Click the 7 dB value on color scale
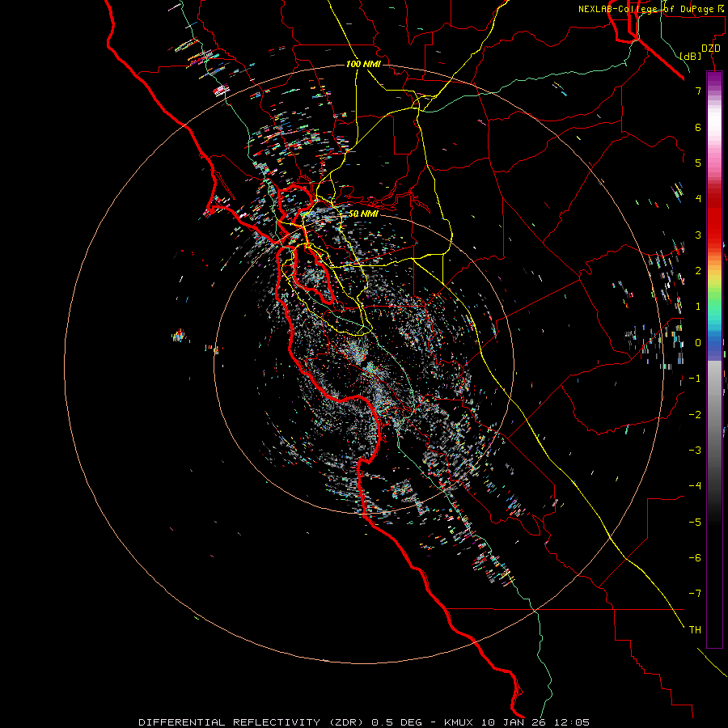 (698, 91)
